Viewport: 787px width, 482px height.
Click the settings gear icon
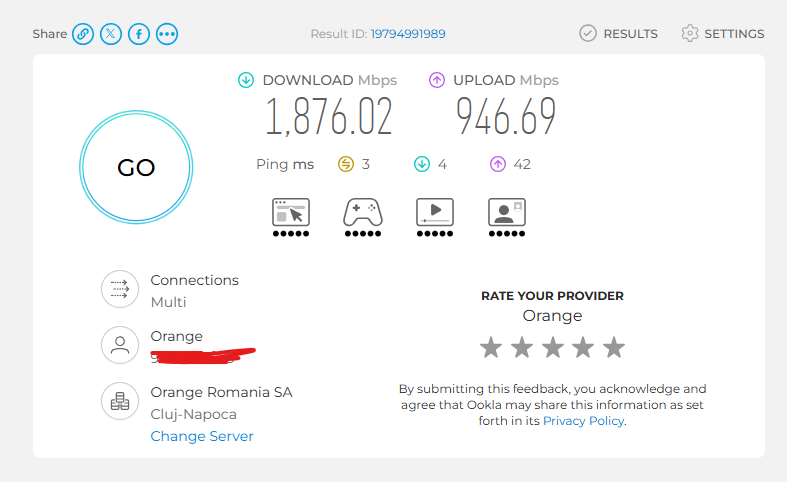point(690,34)
